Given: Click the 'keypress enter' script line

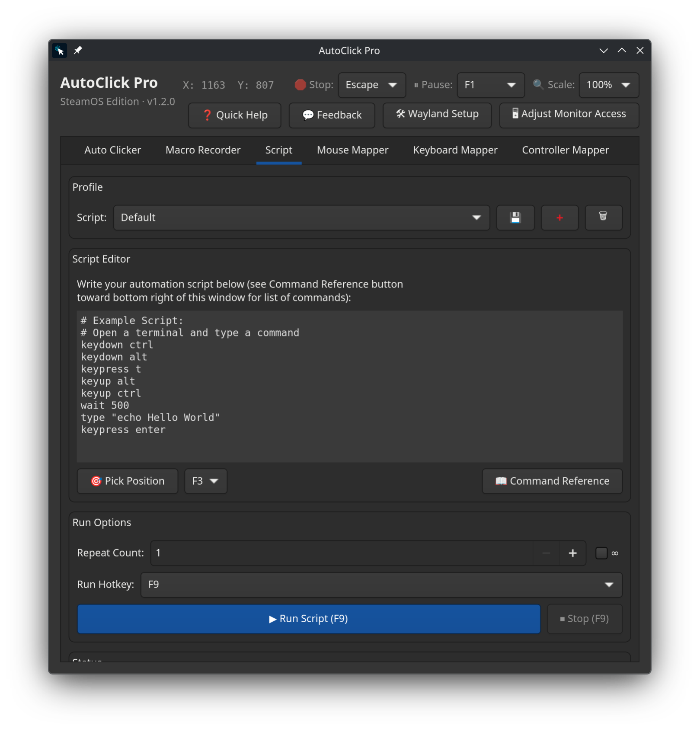Looking at the screenshot, I should pyautogui.click(x=123, y=430).
